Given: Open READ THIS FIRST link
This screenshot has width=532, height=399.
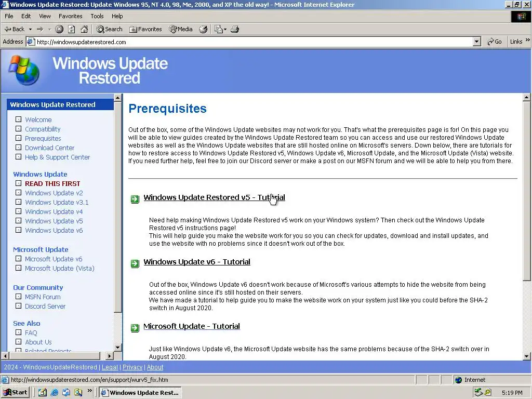Looking at the screenshot, I should [x=52, y=183].
